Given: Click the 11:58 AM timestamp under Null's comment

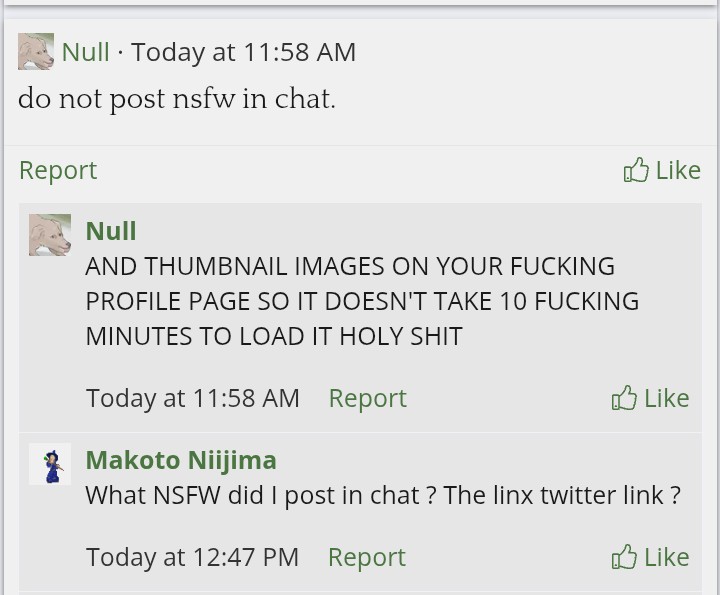Looking at the screenshot, I should (x=193, y=398).
